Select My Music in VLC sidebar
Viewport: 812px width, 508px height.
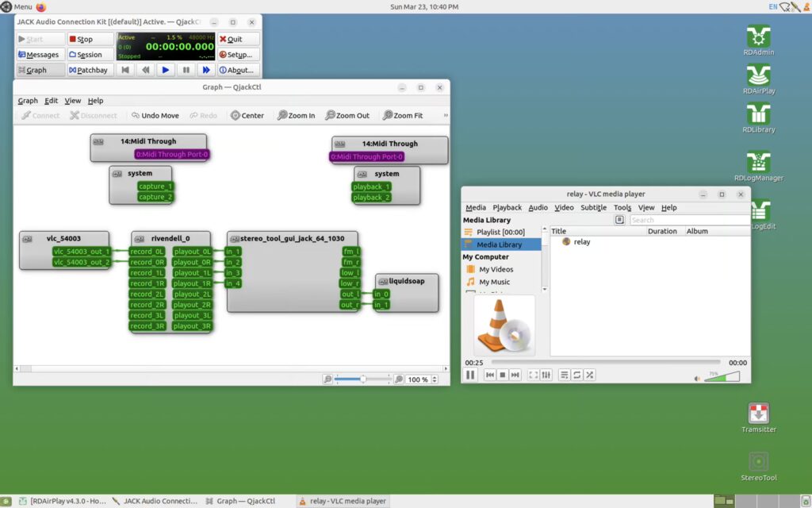coord(501,282)
